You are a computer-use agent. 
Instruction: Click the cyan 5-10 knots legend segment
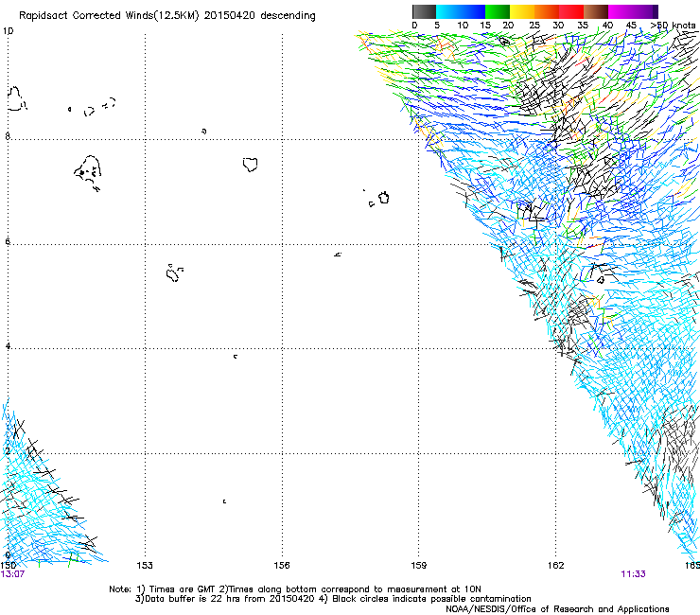click(448, 11)
